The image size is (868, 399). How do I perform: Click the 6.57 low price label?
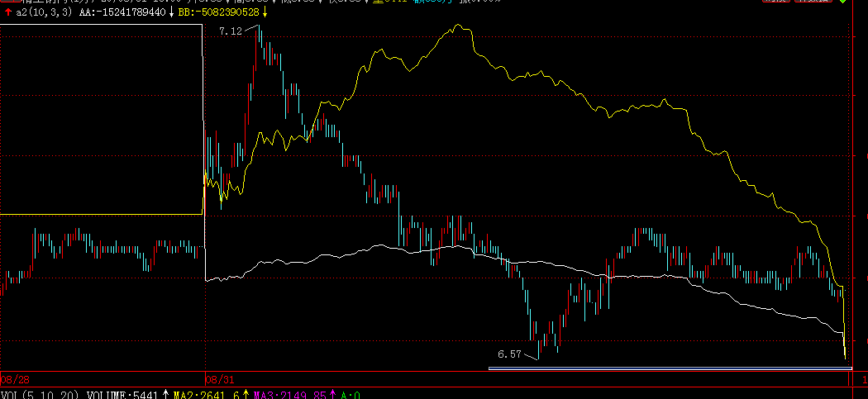coord(509,354)
